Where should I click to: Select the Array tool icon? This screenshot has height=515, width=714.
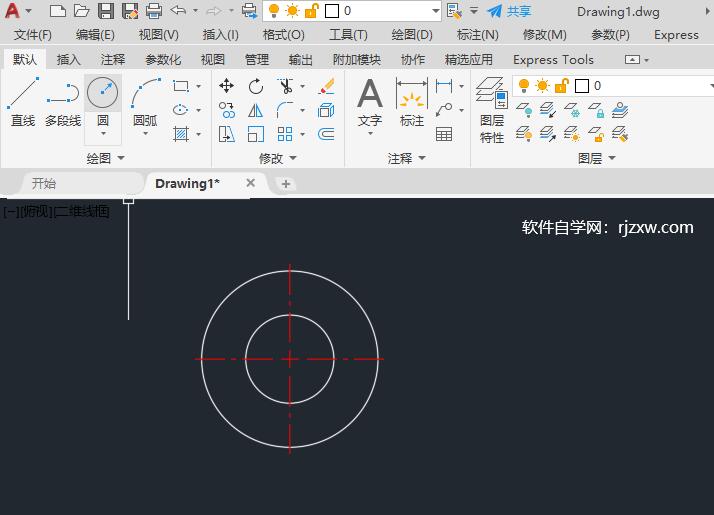click(x=285, y=134)
